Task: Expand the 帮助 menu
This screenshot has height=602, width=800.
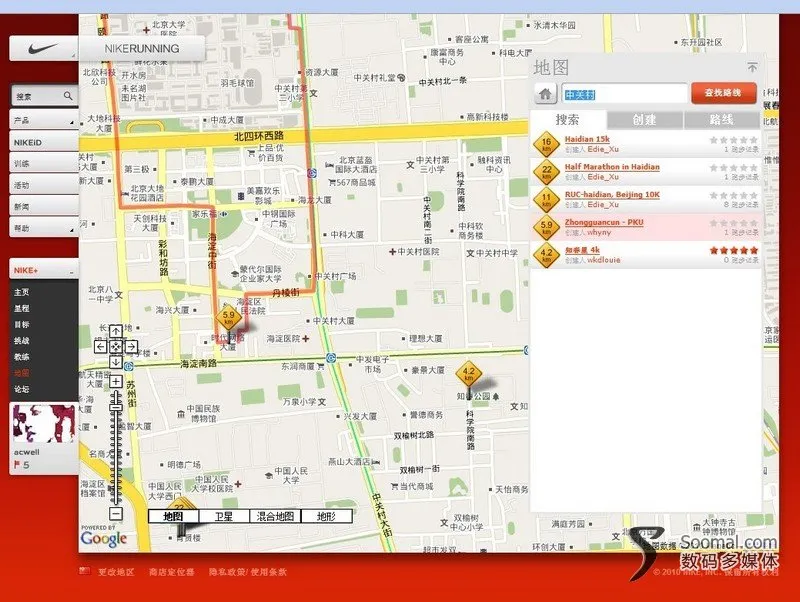Action: coord(44,228)
